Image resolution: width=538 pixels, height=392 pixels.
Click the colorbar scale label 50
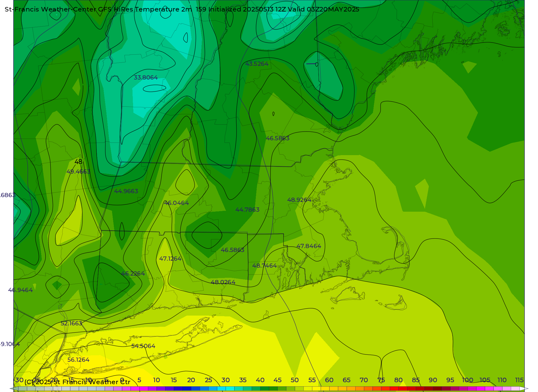[295, 380]
